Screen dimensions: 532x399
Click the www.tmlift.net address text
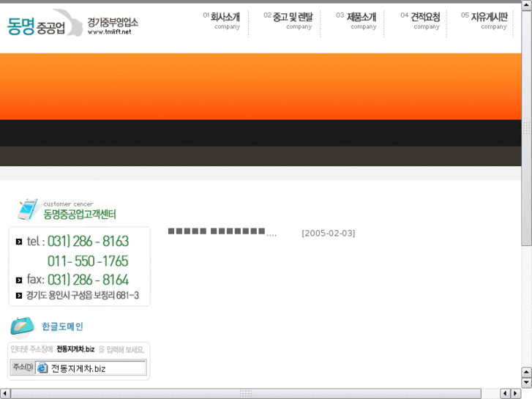click(x=109, y=32)
